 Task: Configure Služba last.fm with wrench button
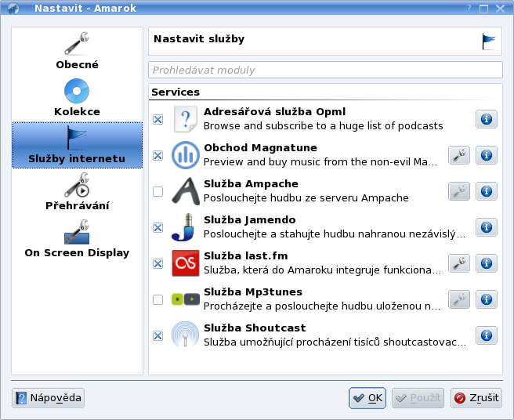pyautogui.click(x=459, y=263)
